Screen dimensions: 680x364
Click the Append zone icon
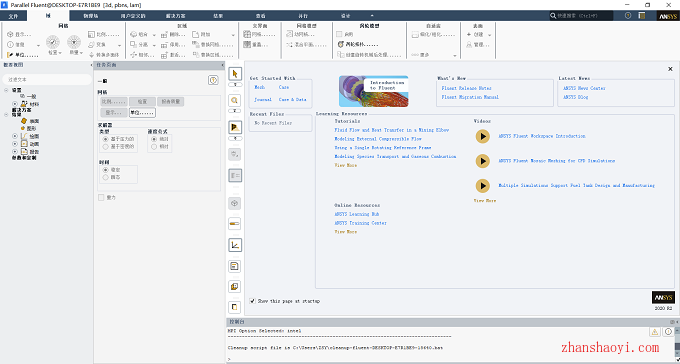click(x=196, y=34)
